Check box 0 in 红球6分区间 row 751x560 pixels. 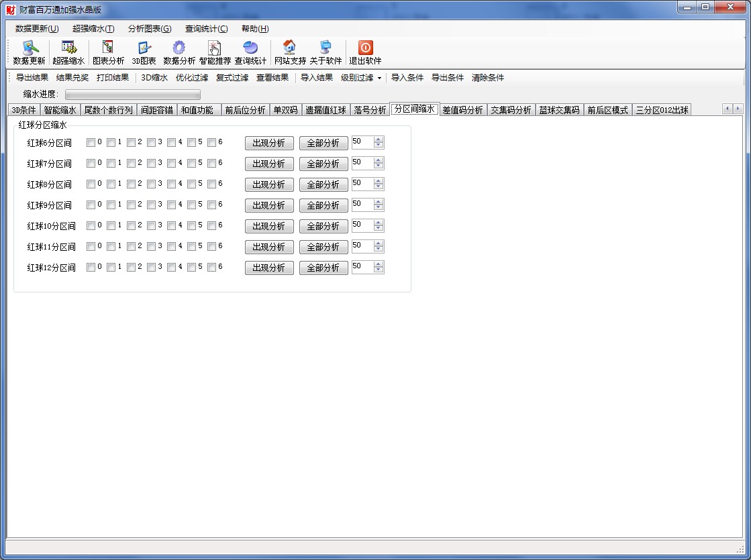click(91, 142)
